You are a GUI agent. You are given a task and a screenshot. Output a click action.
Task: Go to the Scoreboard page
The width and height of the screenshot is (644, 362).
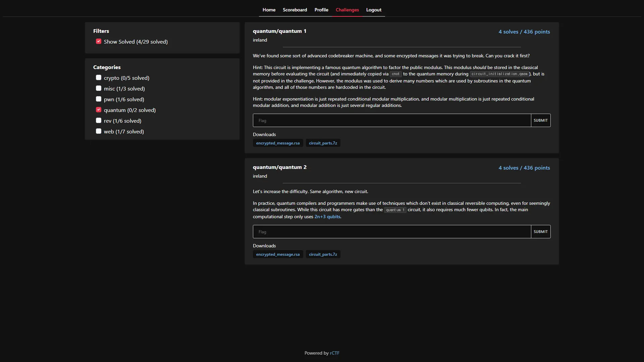pyautogui.click(x=294, y=10)
